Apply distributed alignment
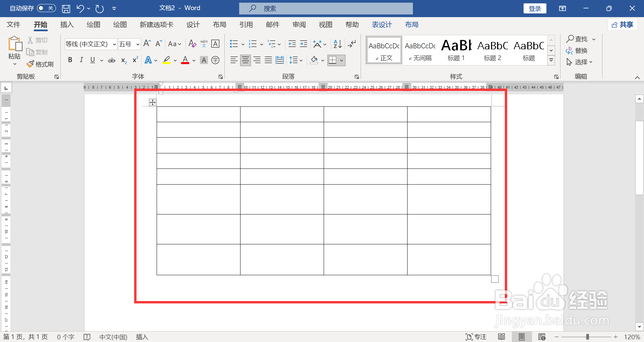644x342 pixels. (280, 60)
